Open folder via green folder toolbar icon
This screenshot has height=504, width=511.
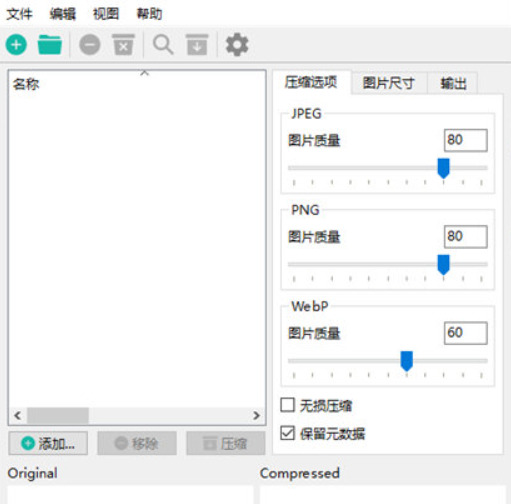pos(50,45)
